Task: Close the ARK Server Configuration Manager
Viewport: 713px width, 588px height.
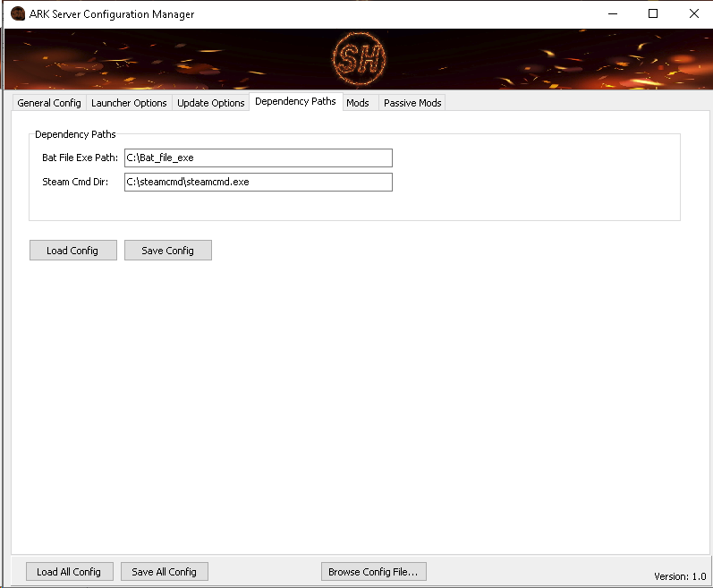Action: (x=693, y=14)
